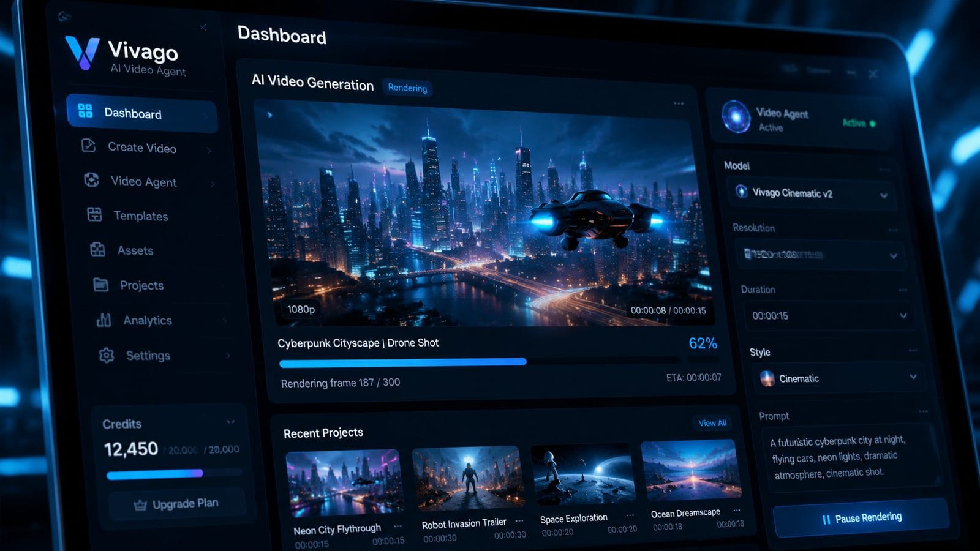Click the Rendering status badge
This screenshot has height=551, width=980.
coord(407,88)
